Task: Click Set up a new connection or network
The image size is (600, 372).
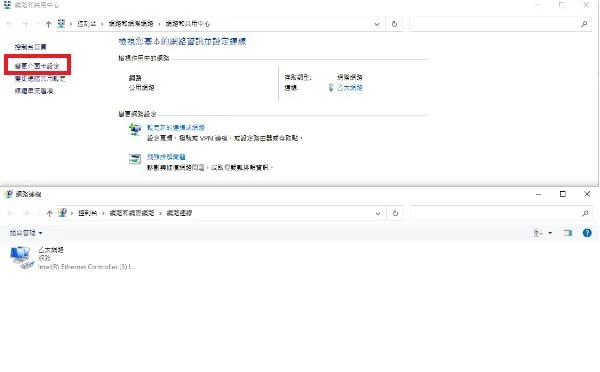Action: click(176, 127)
